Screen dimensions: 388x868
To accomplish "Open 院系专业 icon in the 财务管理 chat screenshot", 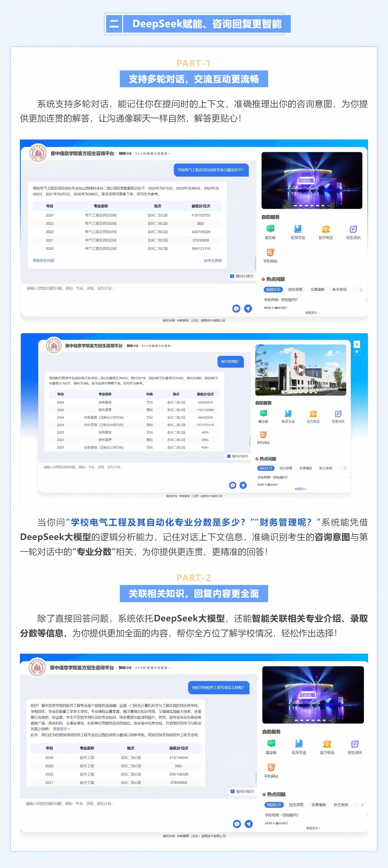I will (288, 414).
